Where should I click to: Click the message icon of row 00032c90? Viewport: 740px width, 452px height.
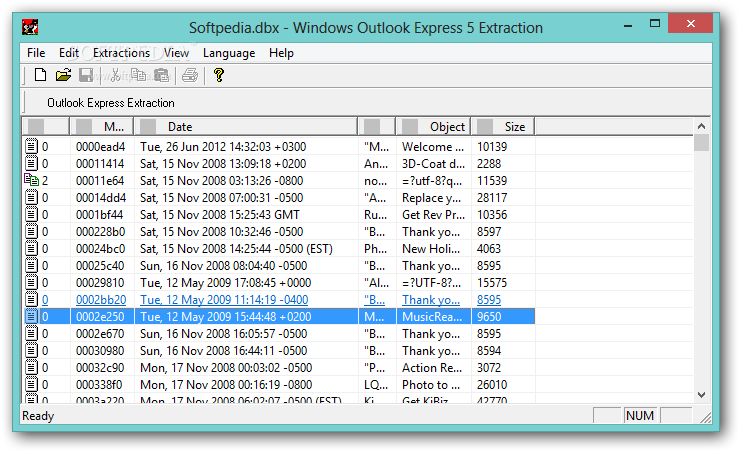tap(31, 367)
